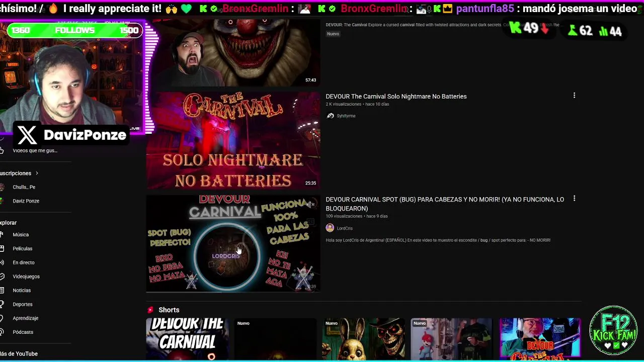Click the Explorar section heading

pyautogui.click(x=9, y=223)
